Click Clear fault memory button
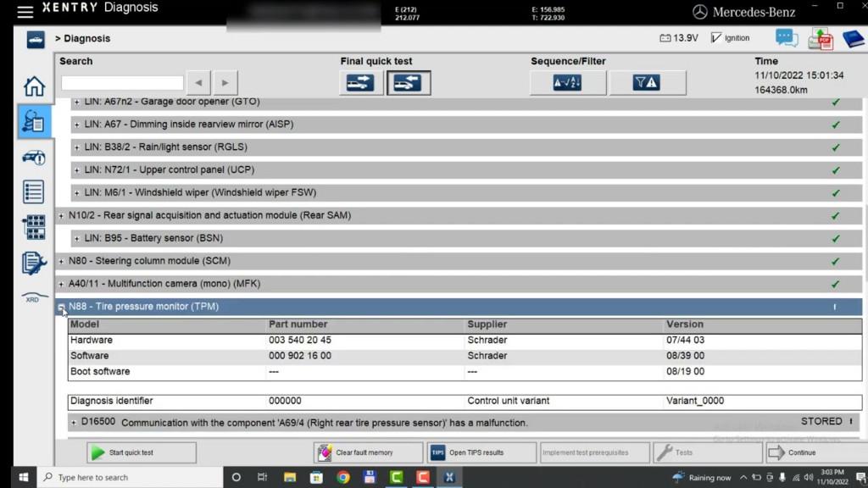 click(368, 452)
